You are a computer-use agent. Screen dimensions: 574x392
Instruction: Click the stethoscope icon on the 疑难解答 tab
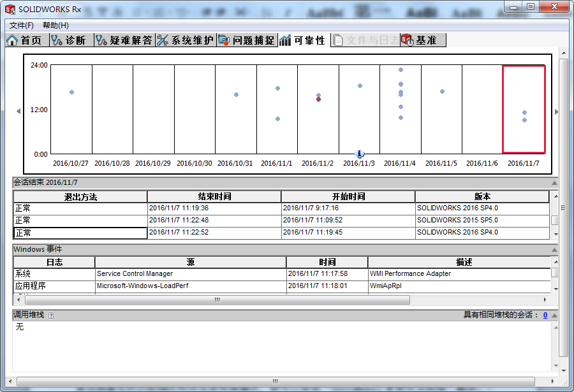coord(101,40)
